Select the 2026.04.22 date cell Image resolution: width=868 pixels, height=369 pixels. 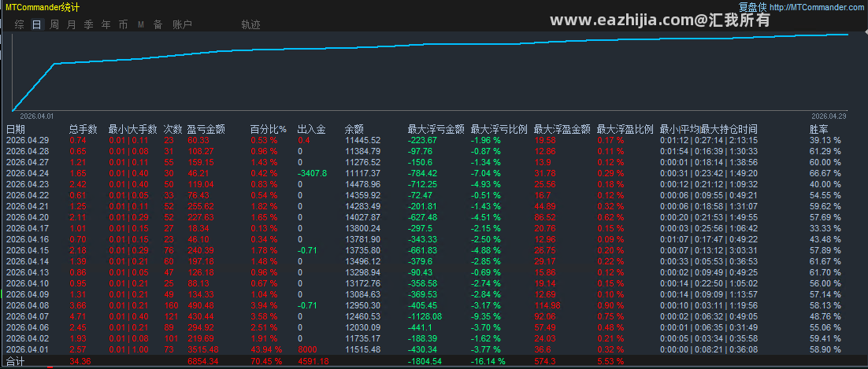coord(28,195)
